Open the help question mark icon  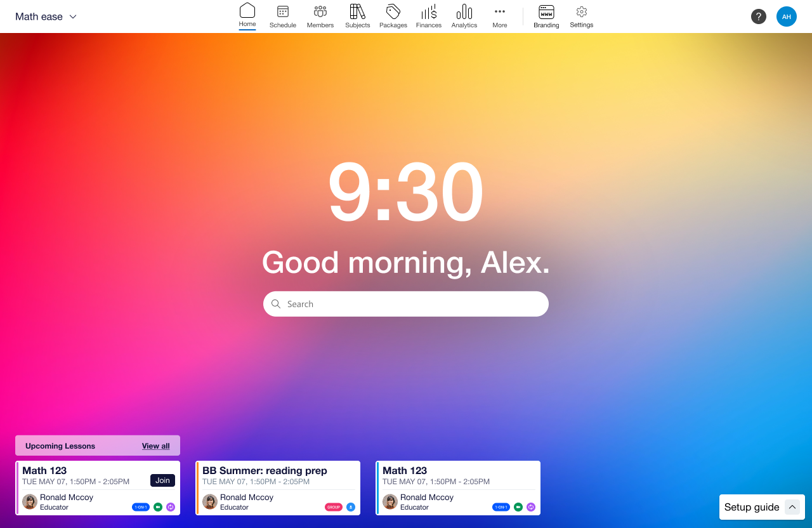point(759,16)
